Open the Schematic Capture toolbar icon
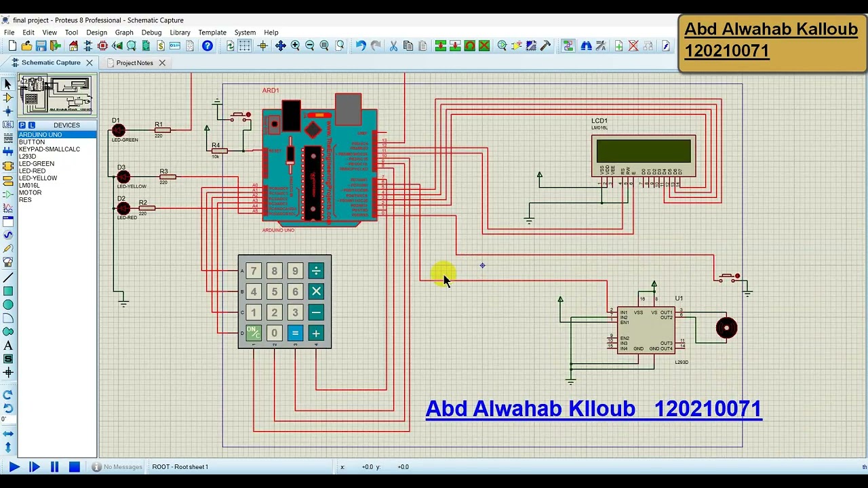This screenshot has width=868, height=488. point(88,46)
